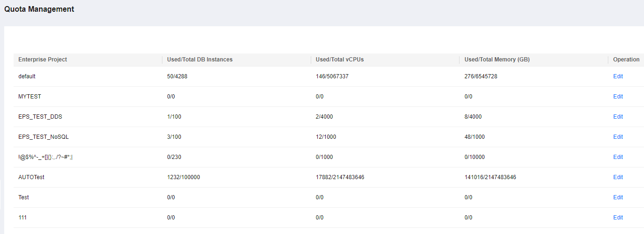Click the 111 row's Memory value 0/0
Screen dimensions: 644x234
pos(468,218)
